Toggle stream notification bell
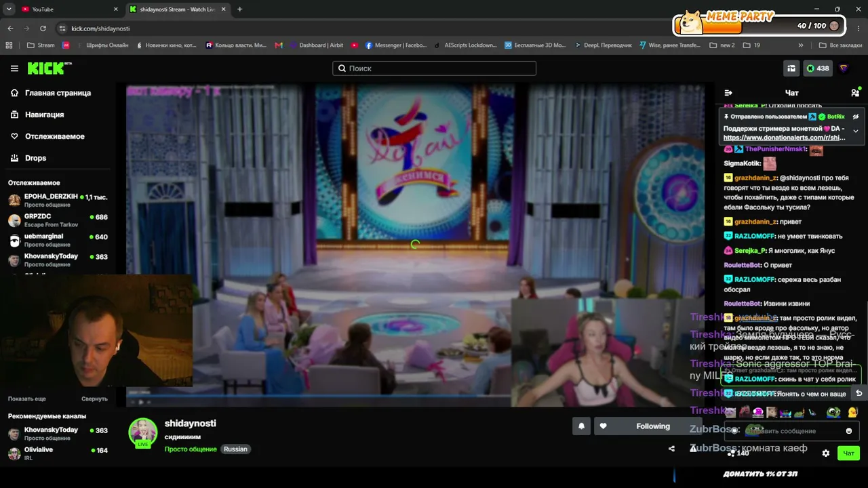Viewport: 868px width, 488px height. 581,426
